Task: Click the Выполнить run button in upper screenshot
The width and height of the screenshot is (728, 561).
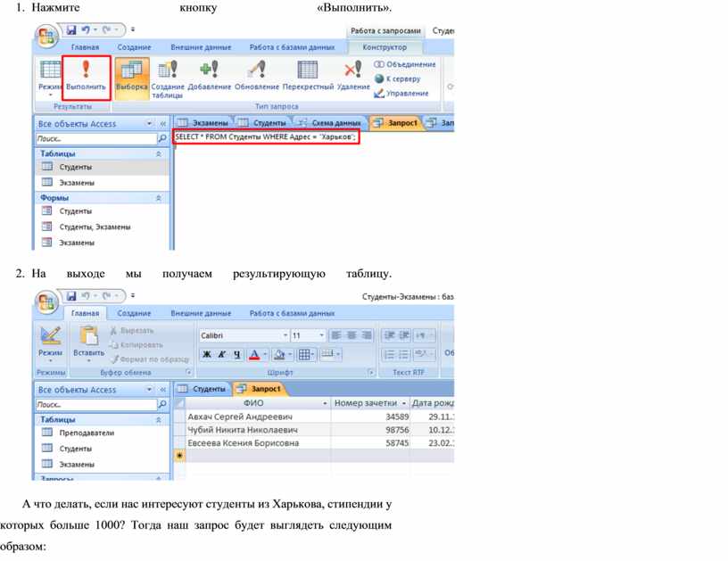Action: tap(86, 77)
